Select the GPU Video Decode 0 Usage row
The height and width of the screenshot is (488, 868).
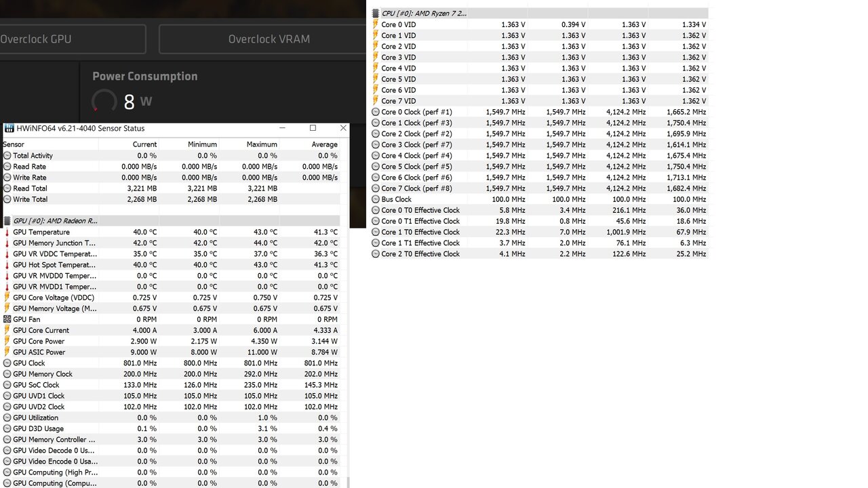[171, 450]
